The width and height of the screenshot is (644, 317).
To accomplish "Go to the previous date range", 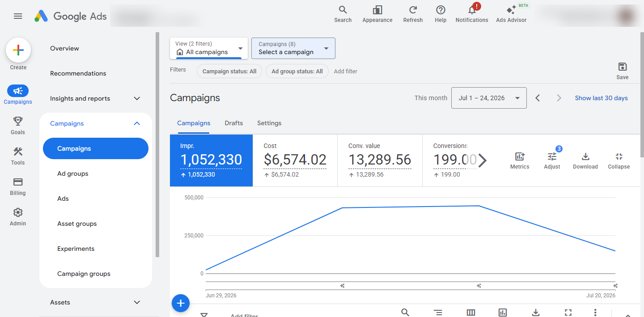I will [538, 98].
